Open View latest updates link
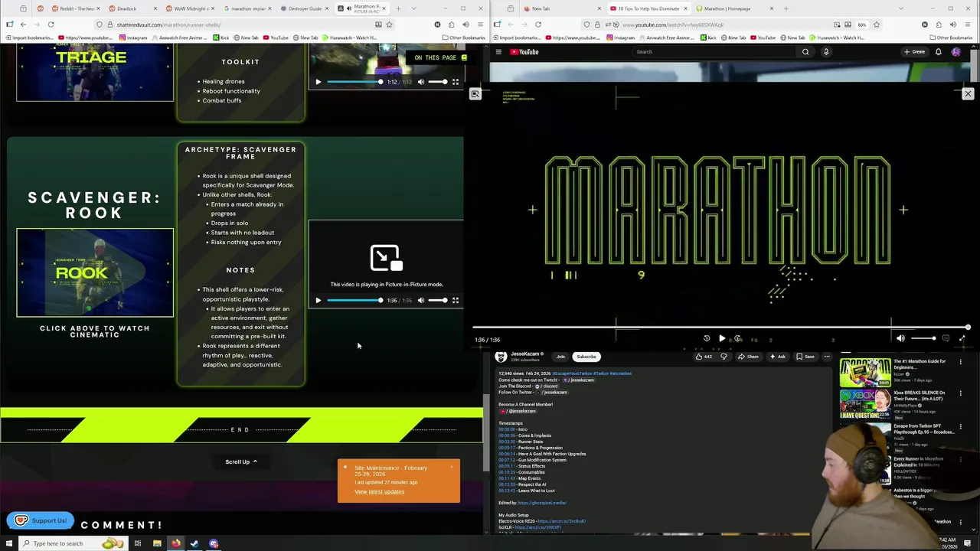The width and height of the screenshot is (980, 551). point(379,491)
